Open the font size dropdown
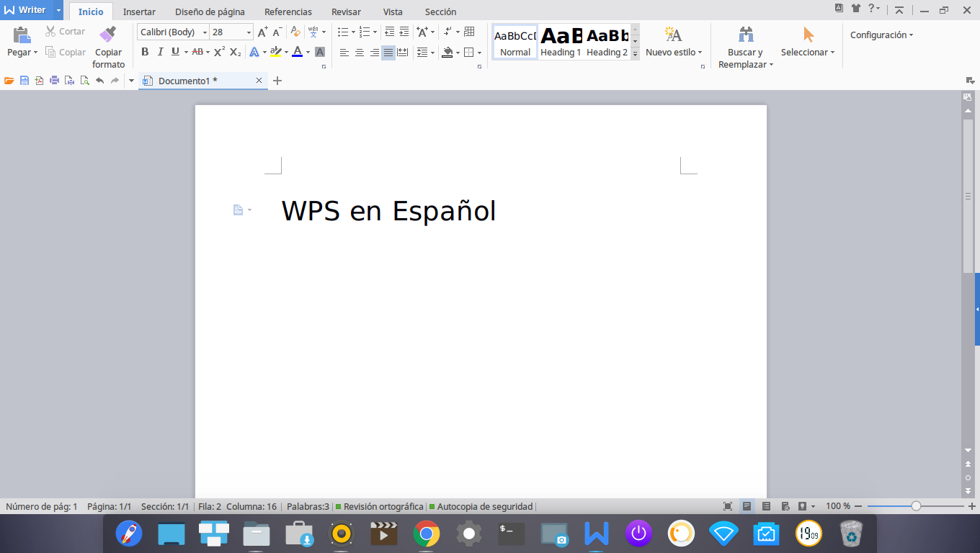Screen dimensions: 980x553 [249, 32]
